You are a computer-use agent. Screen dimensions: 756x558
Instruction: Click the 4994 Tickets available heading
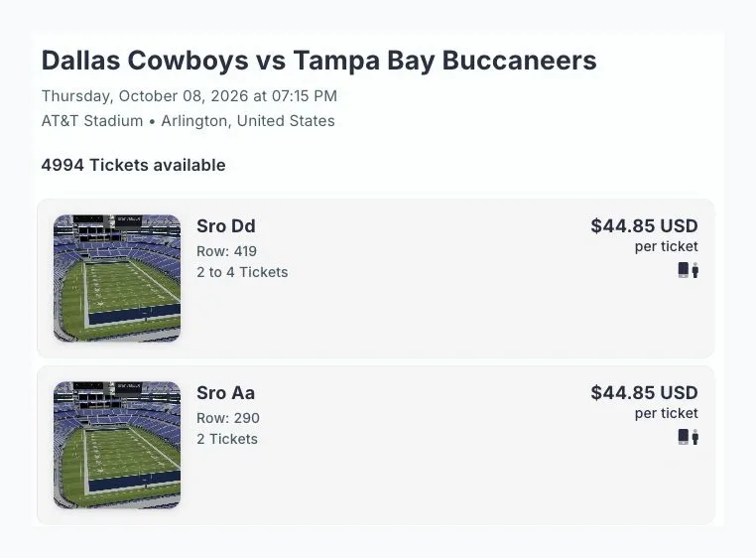point(134,165)
